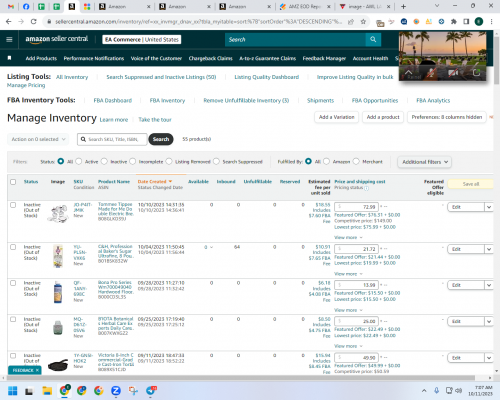This screenshot has width=500, height=400.
Task: Select the Merchant fulfilled-by radio button
Action: coord(356,161)
